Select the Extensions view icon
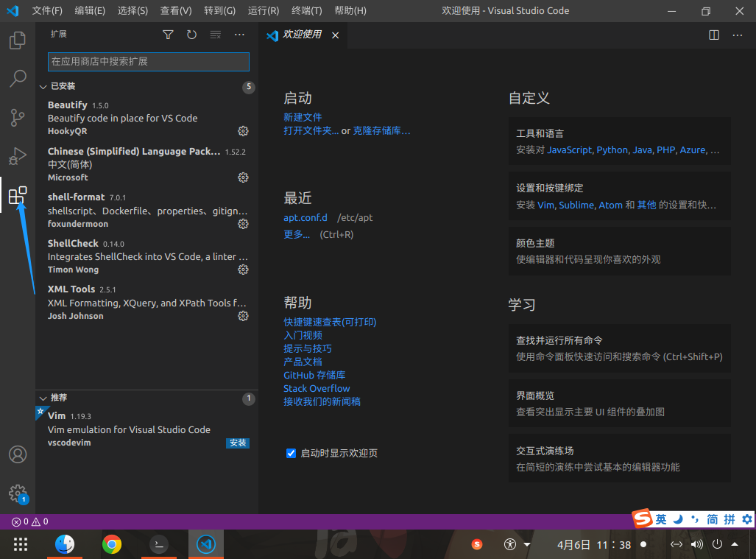The height and width of the screenshot is (559, 756). (x=18, y=195)
